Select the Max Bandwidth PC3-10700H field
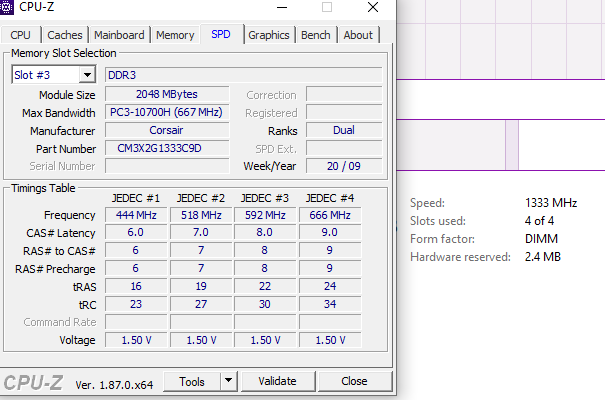This screenshot has height=400, width=605. (165, 113)
